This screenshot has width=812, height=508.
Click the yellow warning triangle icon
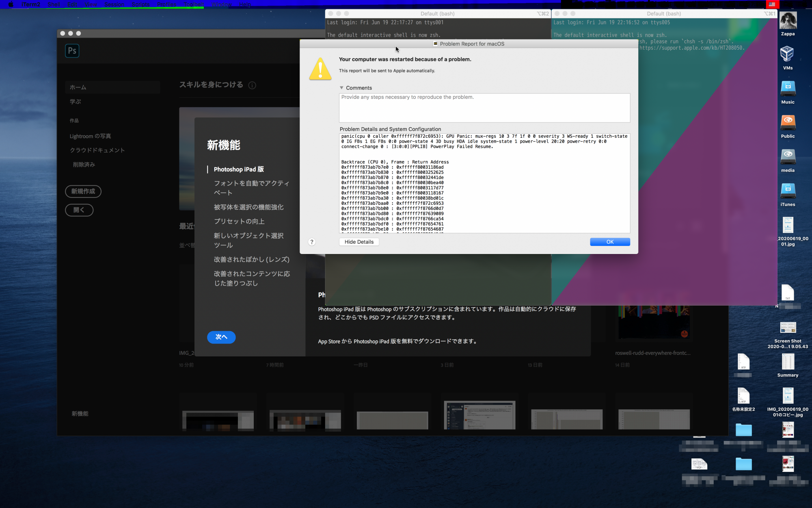pyautogui.click(x=320, y=68)
